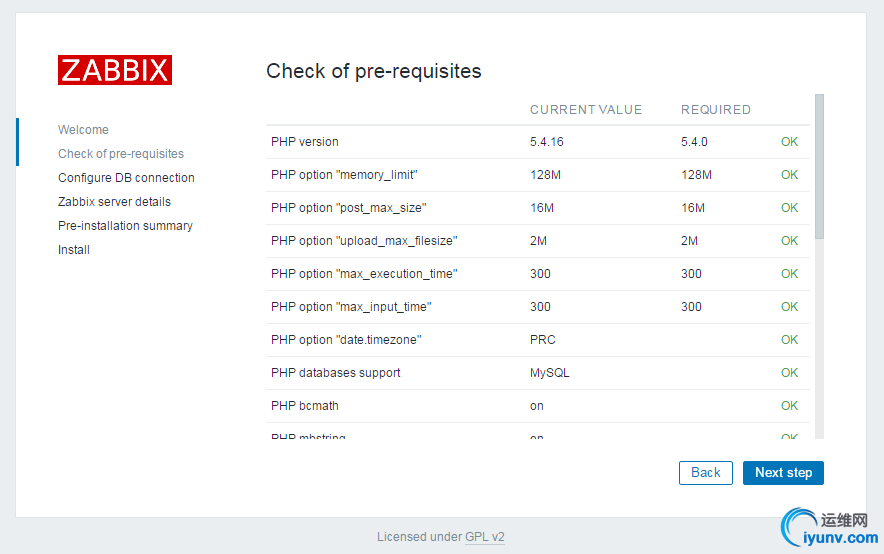Open Zabbix server details step

[x=114, y=202]
